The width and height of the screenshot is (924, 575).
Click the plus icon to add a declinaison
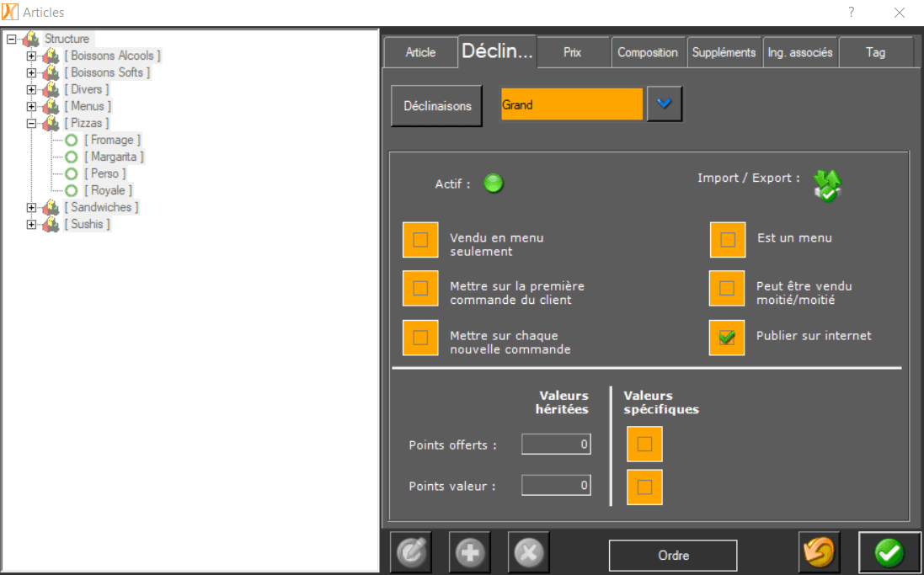tap(470, 551)
